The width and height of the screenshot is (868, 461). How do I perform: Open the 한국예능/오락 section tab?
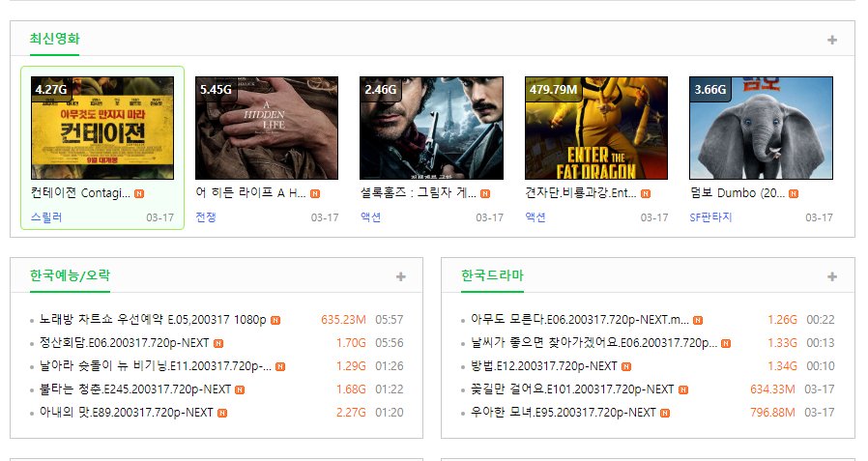[70, 275]
